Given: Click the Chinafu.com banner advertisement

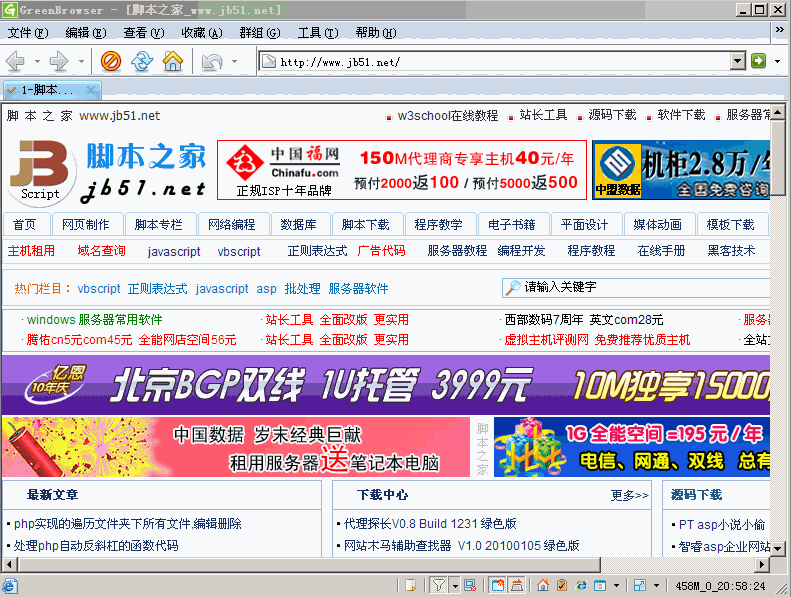Looking at the screenshot, I should 402,170.
